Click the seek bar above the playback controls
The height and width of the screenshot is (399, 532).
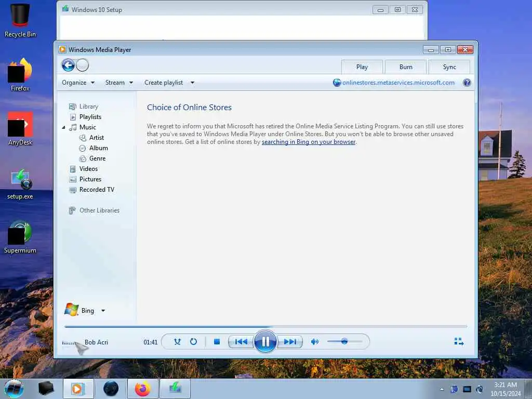(x=265, y=326)
